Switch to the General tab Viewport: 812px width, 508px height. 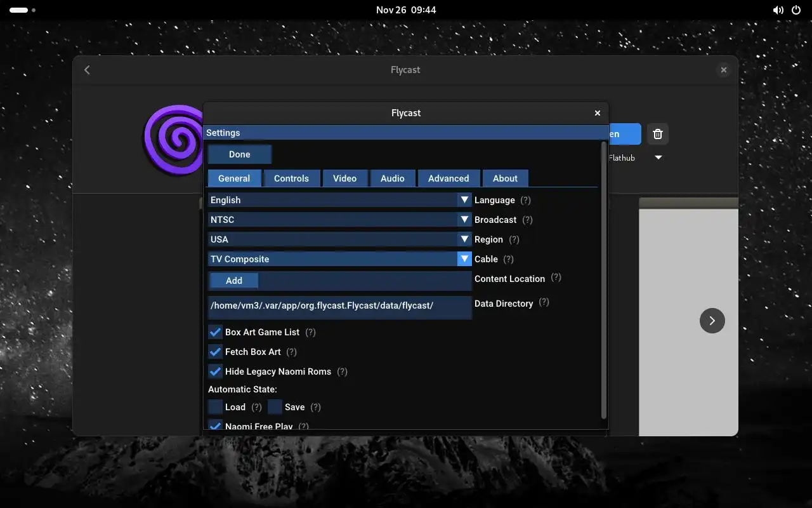234,178
